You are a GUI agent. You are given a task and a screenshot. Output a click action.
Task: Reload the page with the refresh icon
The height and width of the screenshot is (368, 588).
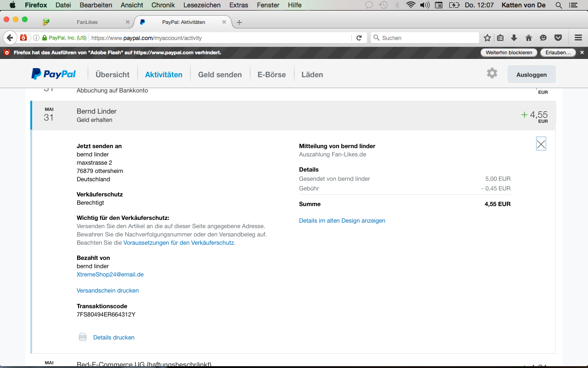click(x=359, y=38)
